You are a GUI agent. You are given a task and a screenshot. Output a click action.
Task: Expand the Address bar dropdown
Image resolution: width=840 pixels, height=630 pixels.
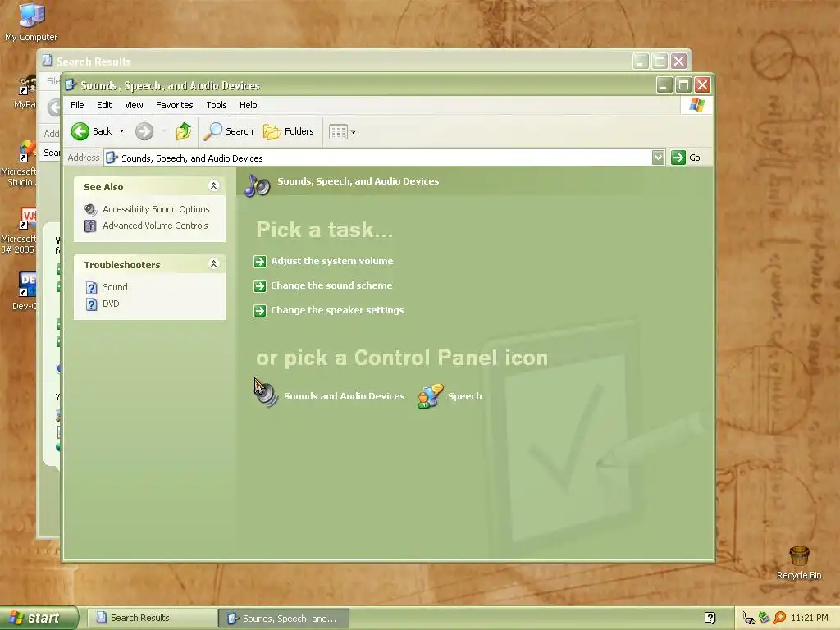(x=659, y=157)
